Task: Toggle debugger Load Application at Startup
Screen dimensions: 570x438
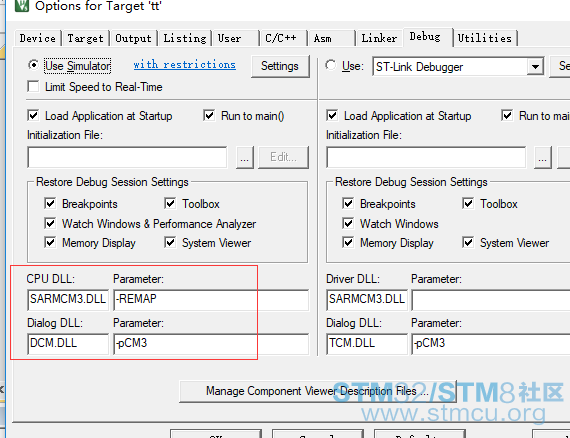Action: 332,116
